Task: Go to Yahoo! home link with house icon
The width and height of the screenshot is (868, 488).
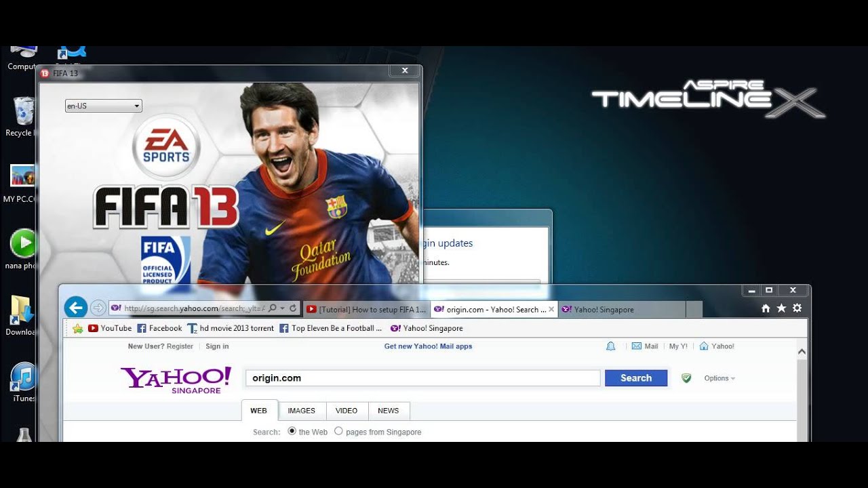Action: coord(717,346)
